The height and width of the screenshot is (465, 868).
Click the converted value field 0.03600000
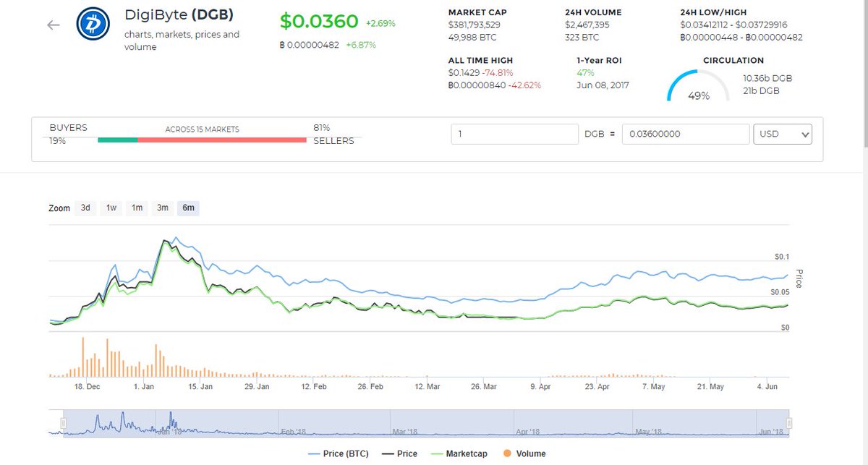tap(686, 134)
